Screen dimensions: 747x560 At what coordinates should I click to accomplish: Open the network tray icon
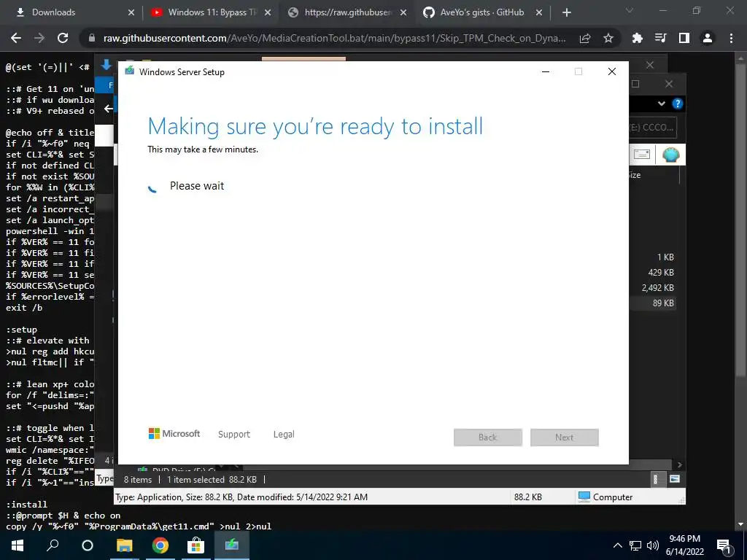coord(635,545)
